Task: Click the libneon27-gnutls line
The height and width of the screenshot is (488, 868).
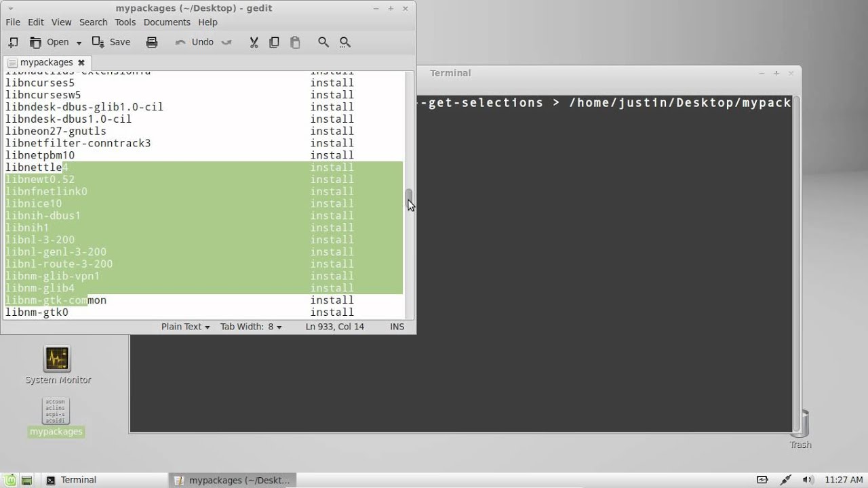Action: 203,131
